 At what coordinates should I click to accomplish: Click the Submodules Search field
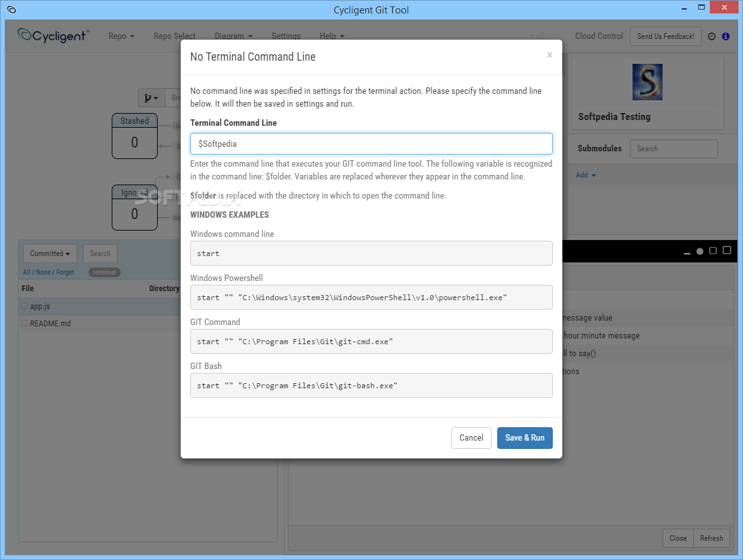click(674, 149)
